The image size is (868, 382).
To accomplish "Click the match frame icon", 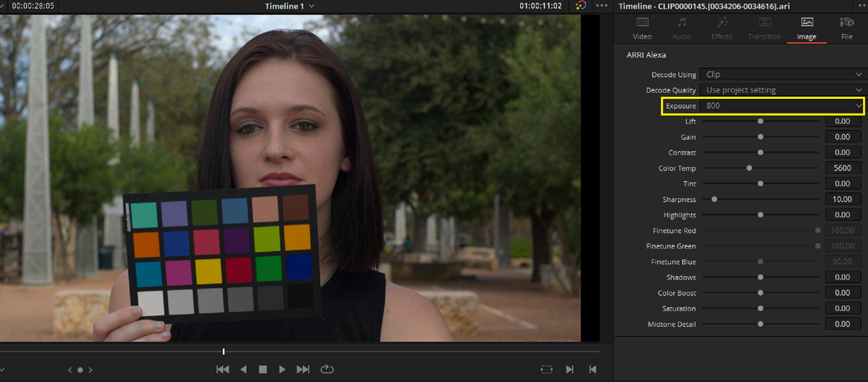I will tap(547, 369).
